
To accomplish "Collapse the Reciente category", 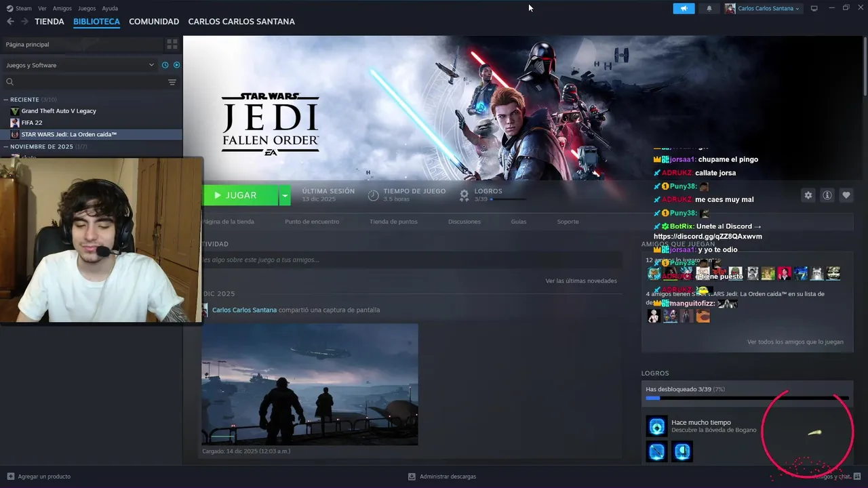I will coord(6,100).
